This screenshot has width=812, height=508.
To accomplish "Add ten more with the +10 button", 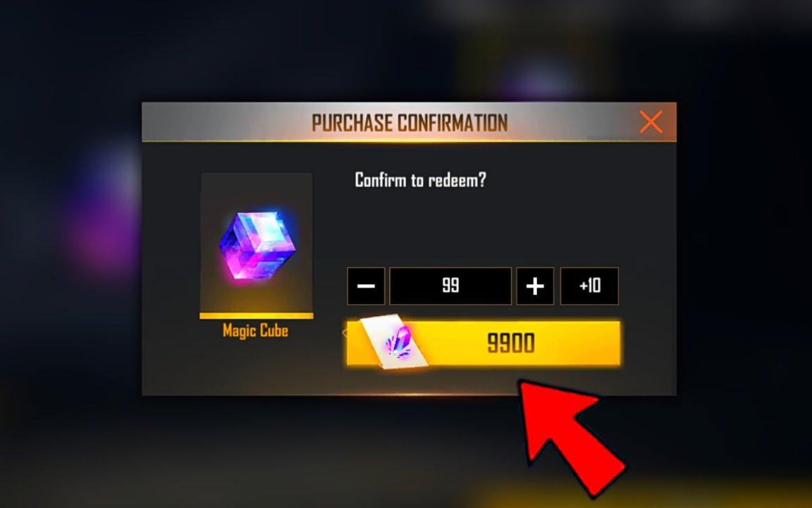I will pyautogui.click(x=589, y=286).
